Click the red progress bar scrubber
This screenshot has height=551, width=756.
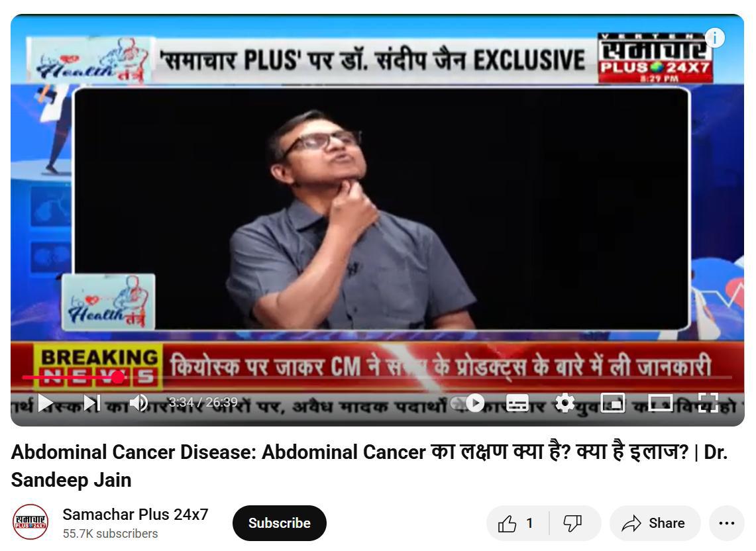[x=118, y=377]
